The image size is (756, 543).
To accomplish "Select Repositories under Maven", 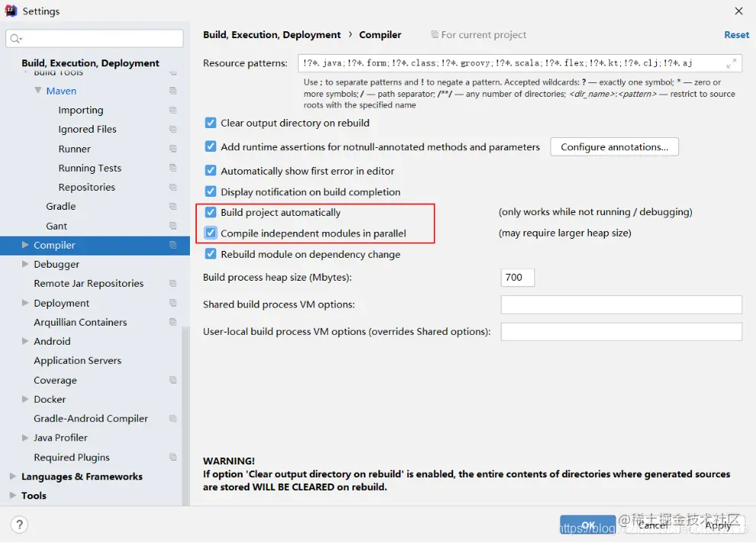I will 87,187.
